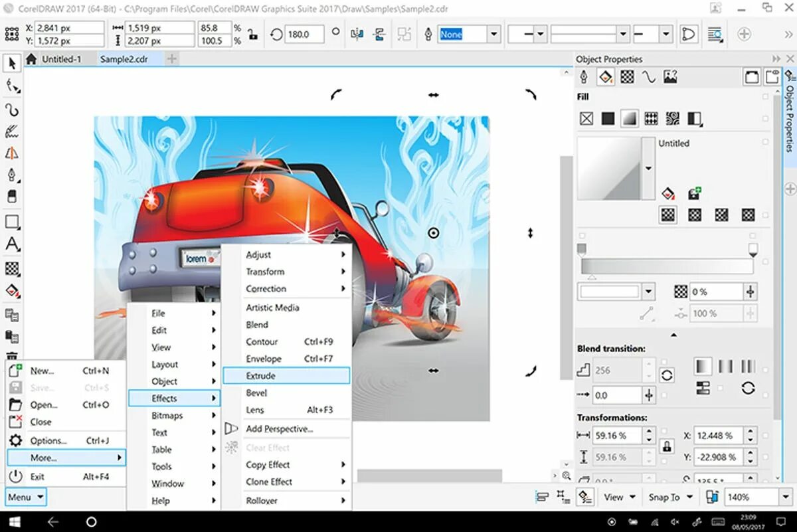Select the Pick tool in toolbox
Viewport: 797px width, 532px height.
[x=12, y=64]
